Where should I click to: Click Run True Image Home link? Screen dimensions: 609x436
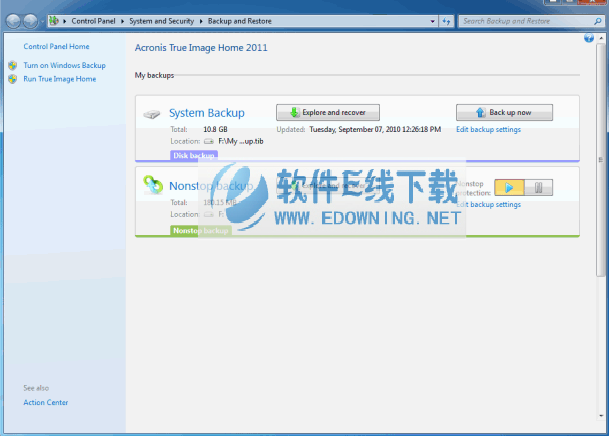(60, 79)
